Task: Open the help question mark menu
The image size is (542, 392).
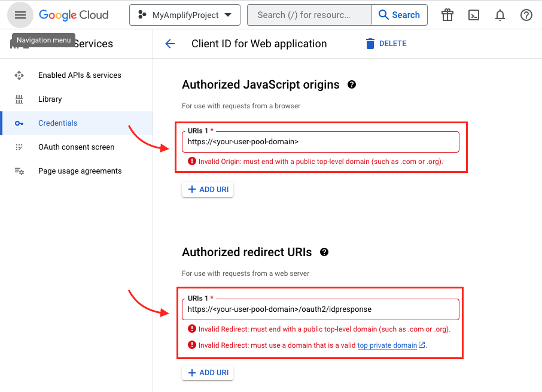Action: tap(526, 15)
